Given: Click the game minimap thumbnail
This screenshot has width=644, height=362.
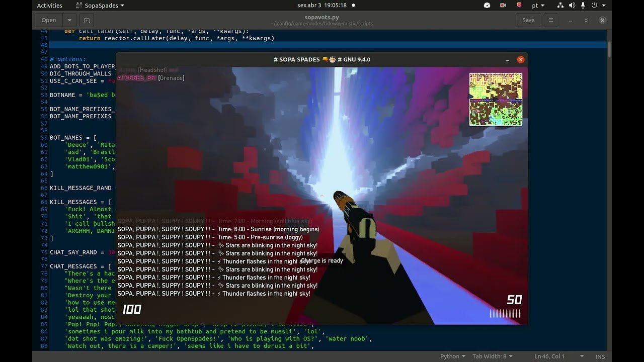Looking at the screenshot, I should [496, 99].
